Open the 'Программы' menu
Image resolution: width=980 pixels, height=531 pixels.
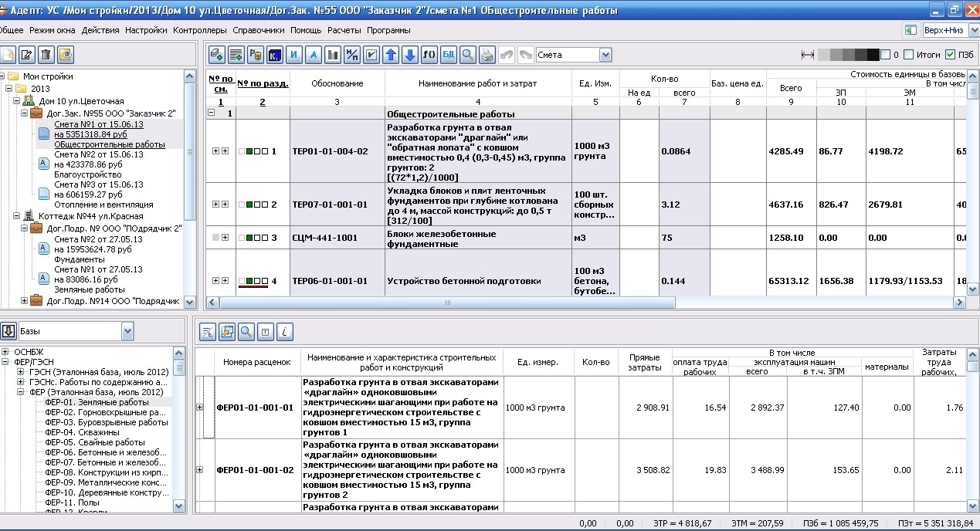pyautogui.click(x=388, y=30)
